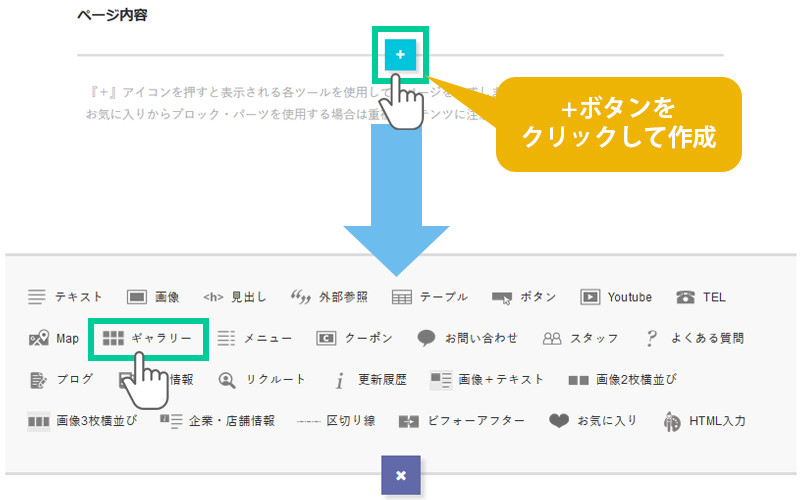Viewport: 800px width, 500px height.
Task: Insert a Youtube video block
Action: click(616, 297)
